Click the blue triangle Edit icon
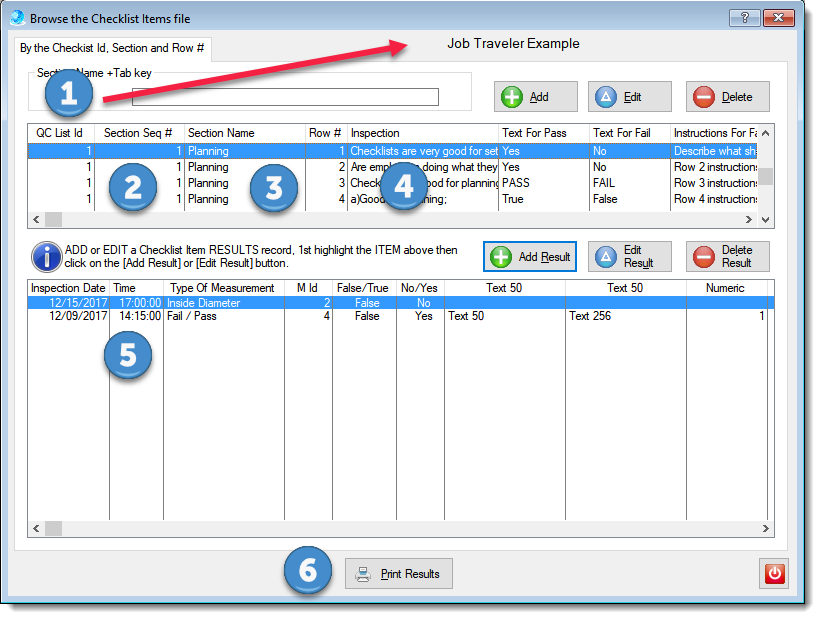This screenshot has height=619, width=820. pyautogui.click(x=605, y=97)
